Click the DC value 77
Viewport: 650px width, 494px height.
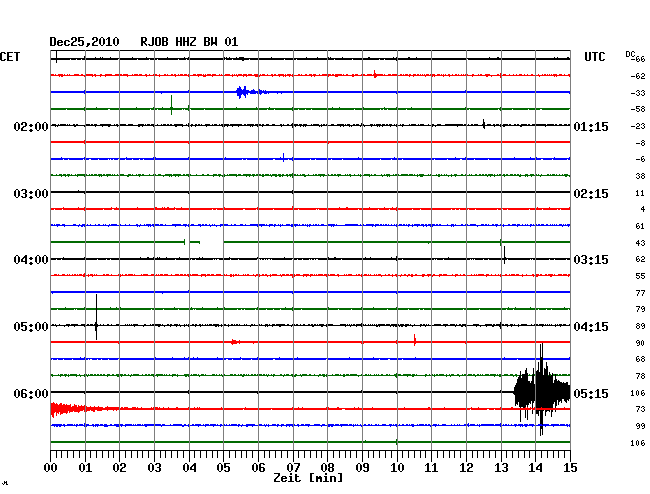pyautogui.click(x=640, y=293)
